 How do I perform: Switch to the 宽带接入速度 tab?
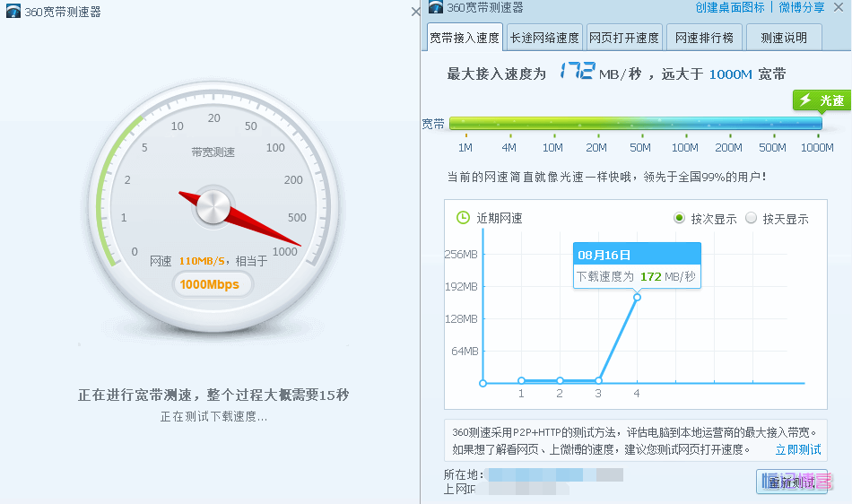[465, 38]
